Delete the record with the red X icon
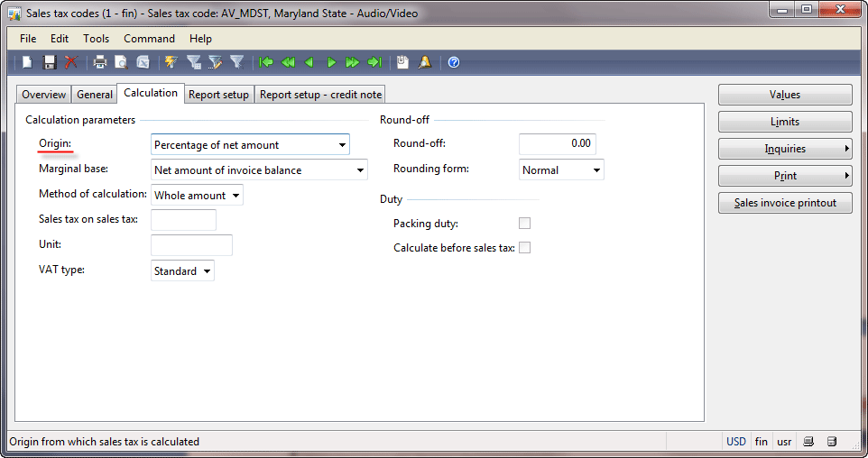The image size is (868, 458). (x=71, y=62)
